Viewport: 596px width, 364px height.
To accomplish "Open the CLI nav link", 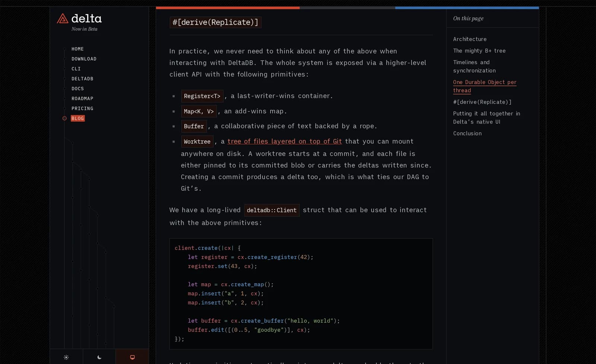I will [76, 69].
